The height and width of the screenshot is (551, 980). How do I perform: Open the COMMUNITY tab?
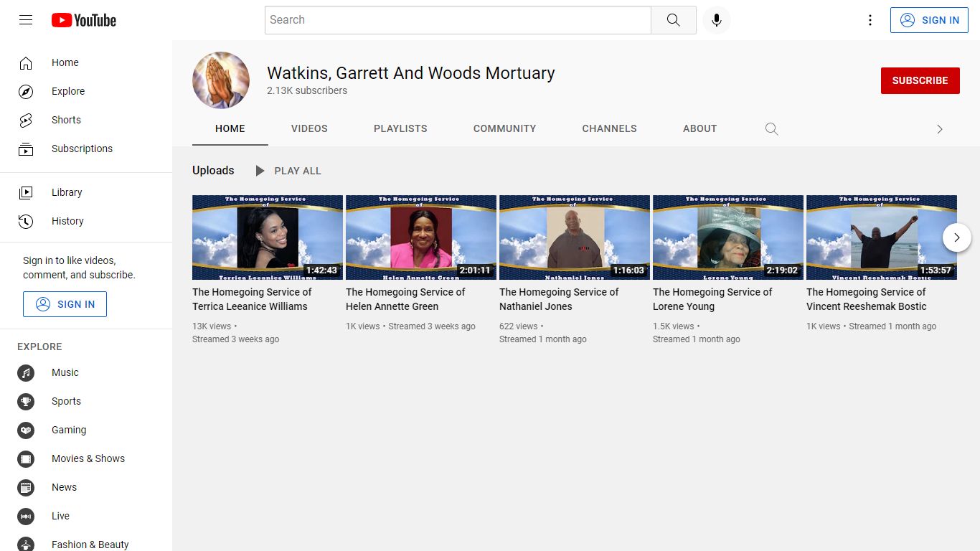pos(504,129)
